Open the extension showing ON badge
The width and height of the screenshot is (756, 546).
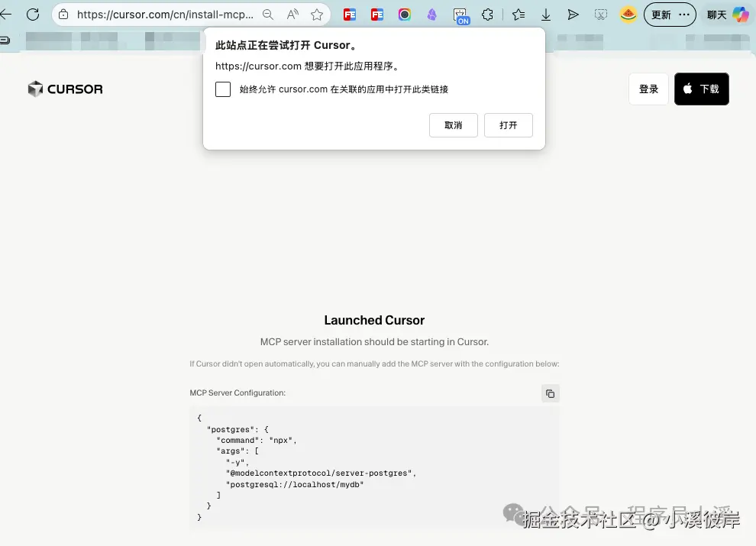(x=461, y=16)
